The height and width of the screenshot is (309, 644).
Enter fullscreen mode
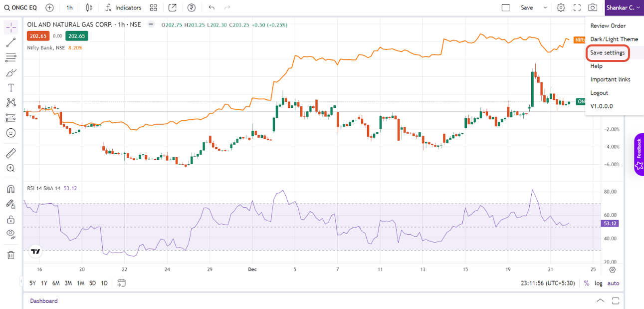click(x=577, y=7)
